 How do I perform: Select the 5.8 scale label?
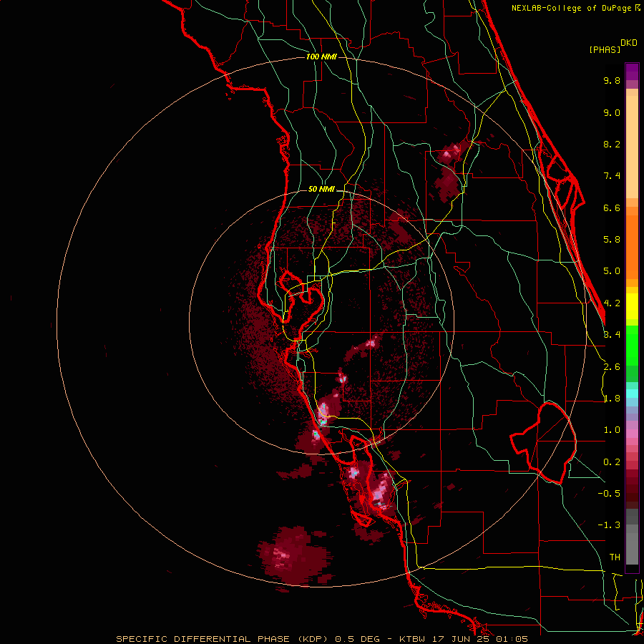[x=612, y=240]
